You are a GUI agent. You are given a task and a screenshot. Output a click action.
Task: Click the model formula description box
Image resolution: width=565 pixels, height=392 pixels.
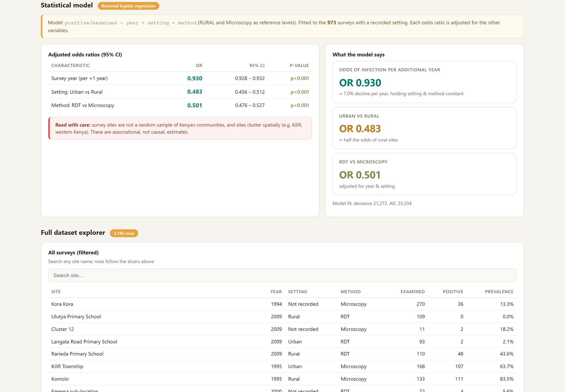pos(282,26)
